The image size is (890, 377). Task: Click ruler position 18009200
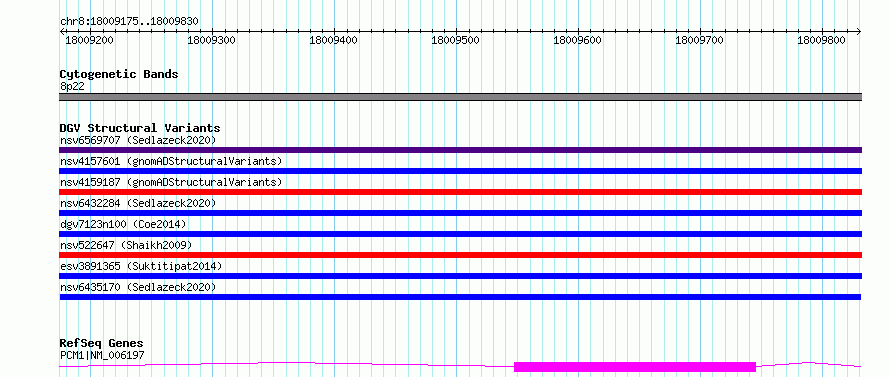click(x=90, y=40)
